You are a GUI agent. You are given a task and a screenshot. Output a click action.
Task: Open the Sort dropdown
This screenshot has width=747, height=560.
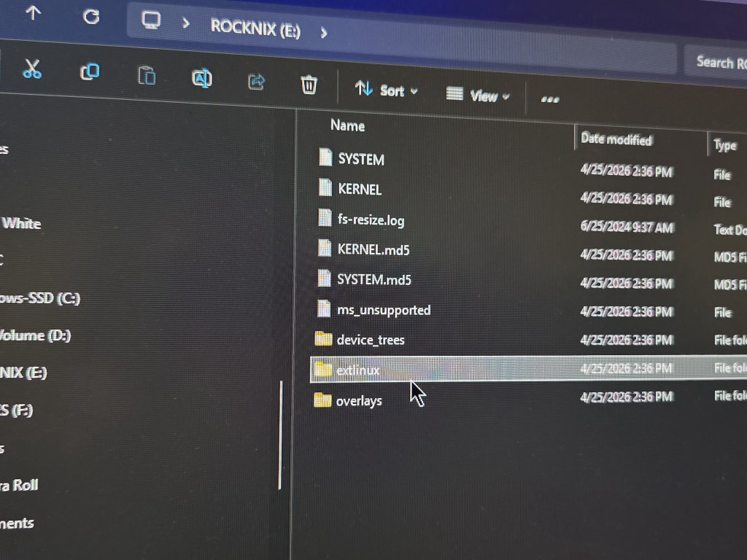(387, 90)
